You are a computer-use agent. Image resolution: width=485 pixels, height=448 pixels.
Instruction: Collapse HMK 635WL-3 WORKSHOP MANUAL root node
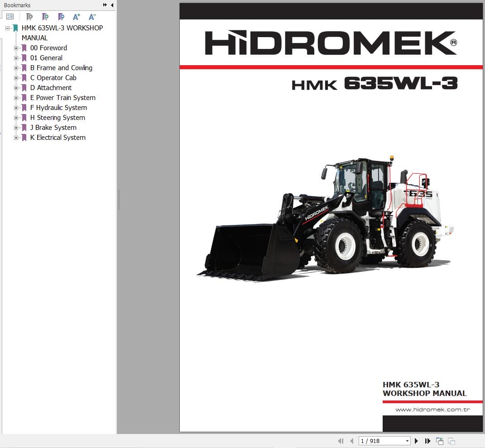click(7, 28)
